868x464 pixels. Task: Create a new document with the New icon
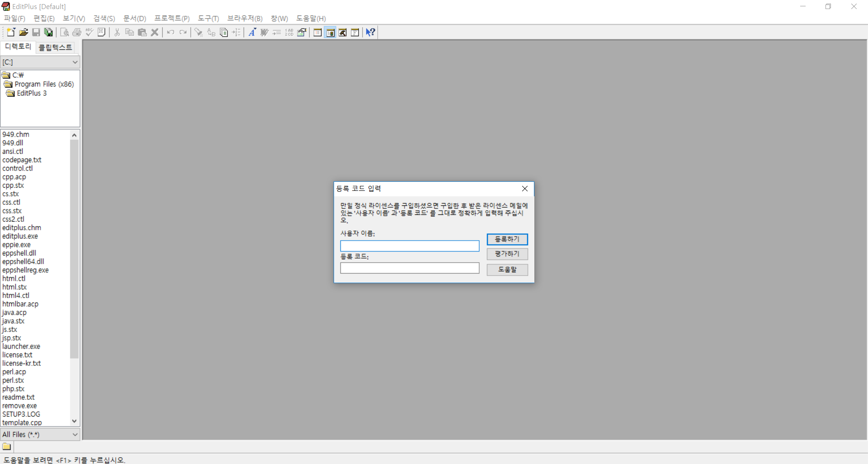[11, 32]
